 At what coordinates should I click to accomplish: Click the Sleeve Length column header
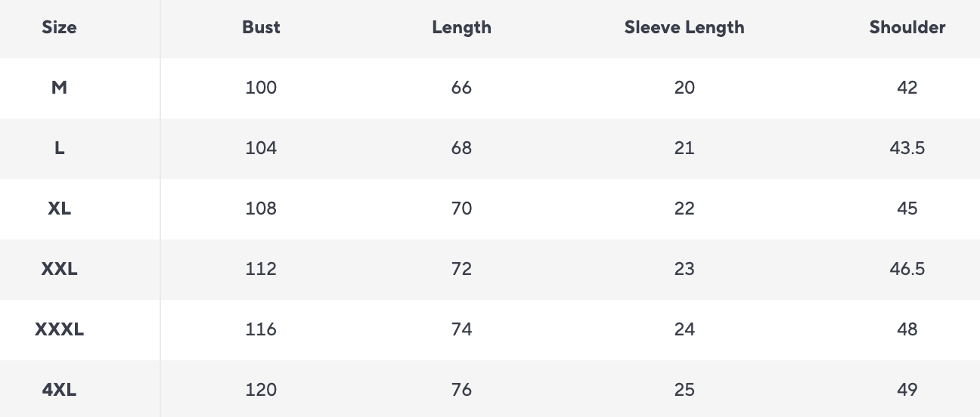point(684,27)
